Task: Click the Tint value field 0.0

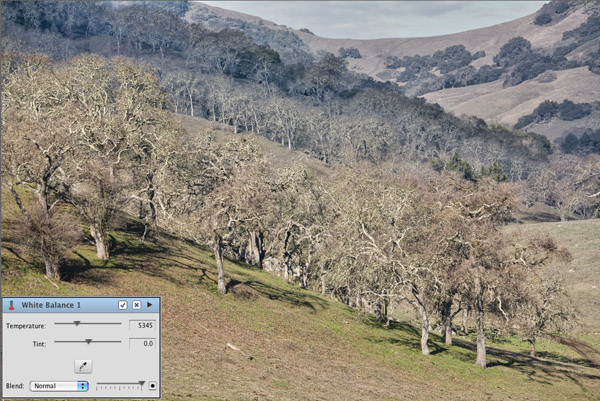Action: [x=142, y=344]
